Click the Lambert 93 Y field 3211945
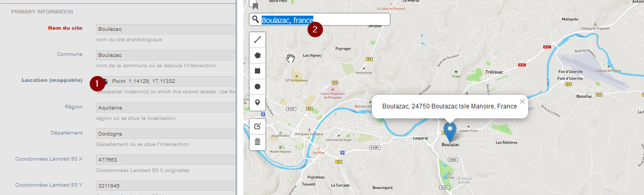The image size is (644, 195). pos(166,186)
